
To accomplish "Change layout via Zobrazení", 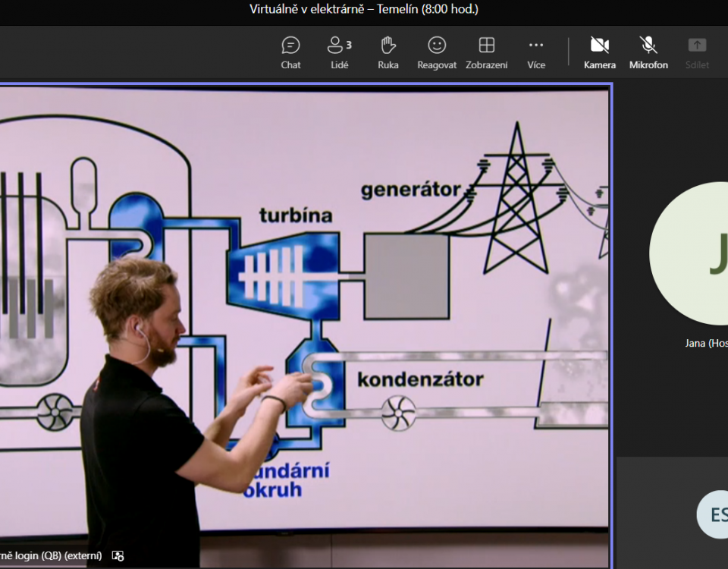I will click(487, 53).
